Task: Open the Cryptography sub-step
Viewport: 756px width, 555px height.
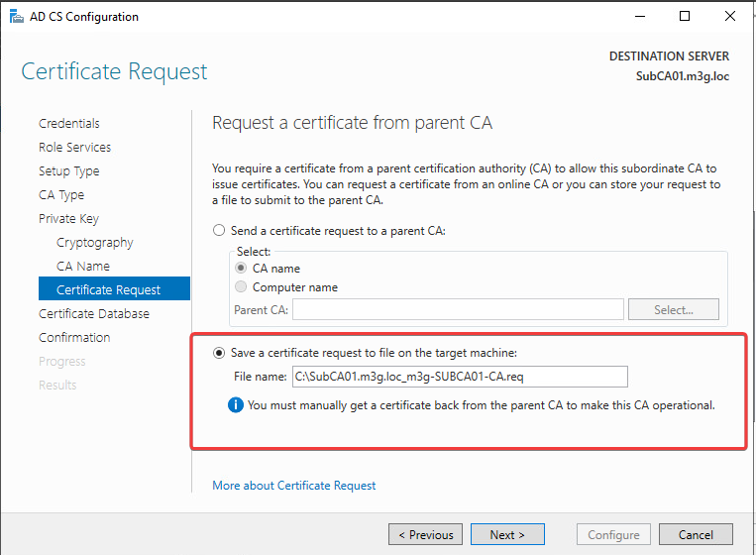Action: [x=94, y=243]
